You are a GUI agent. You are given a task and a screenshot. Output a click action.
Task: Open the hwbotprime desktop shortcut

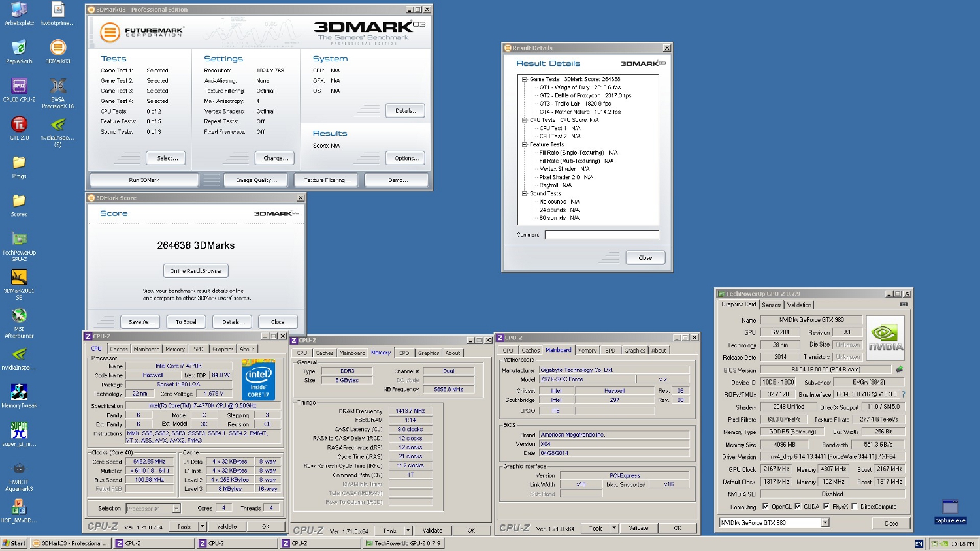(57, 14)
